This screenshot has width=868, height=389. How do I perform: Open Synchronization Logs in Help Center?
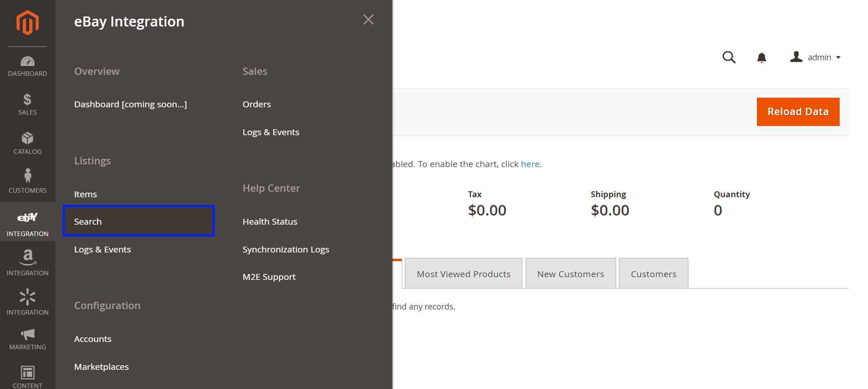(286, 250)
